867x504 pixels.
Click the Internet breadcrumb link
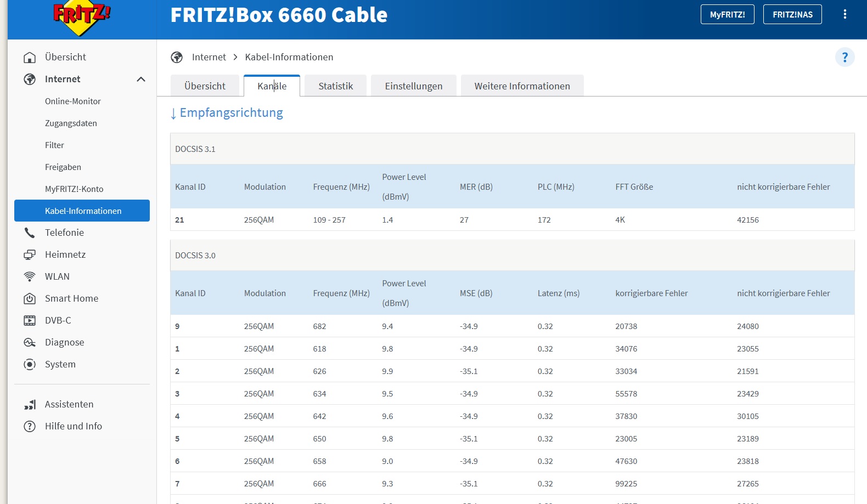[x=209, y=57]
